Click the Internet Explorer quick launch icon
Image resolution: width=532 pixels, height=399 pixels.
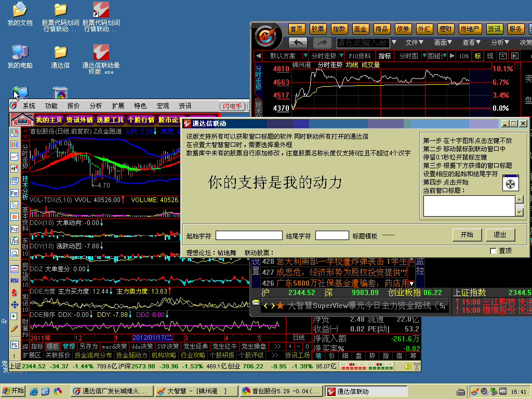34,391
